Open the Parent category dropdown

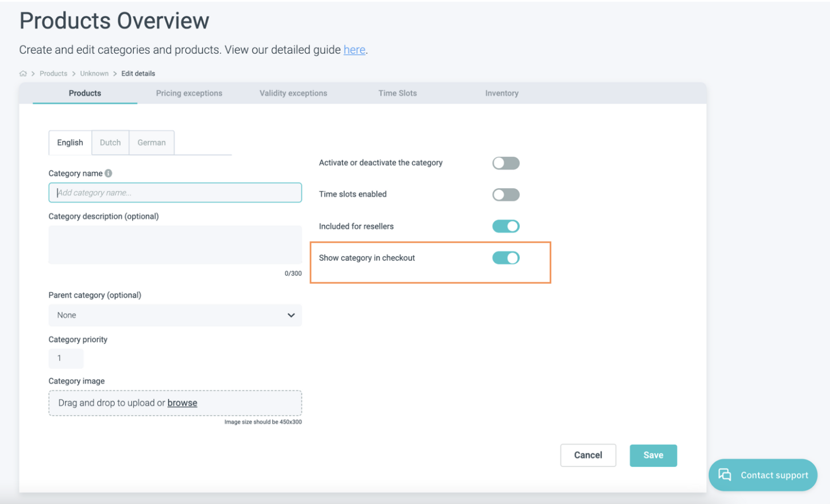(175, 315)
